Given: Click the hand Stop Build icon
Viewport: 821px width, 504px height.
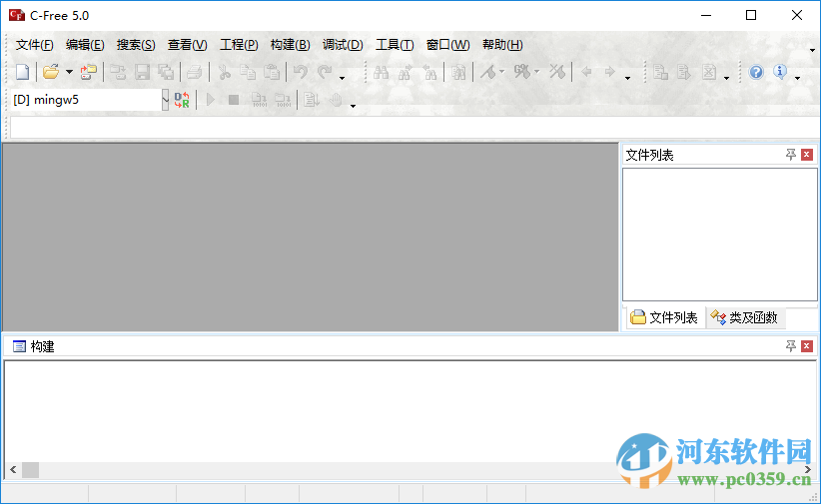Looking at the screenshot, I should tap(336, 100).
